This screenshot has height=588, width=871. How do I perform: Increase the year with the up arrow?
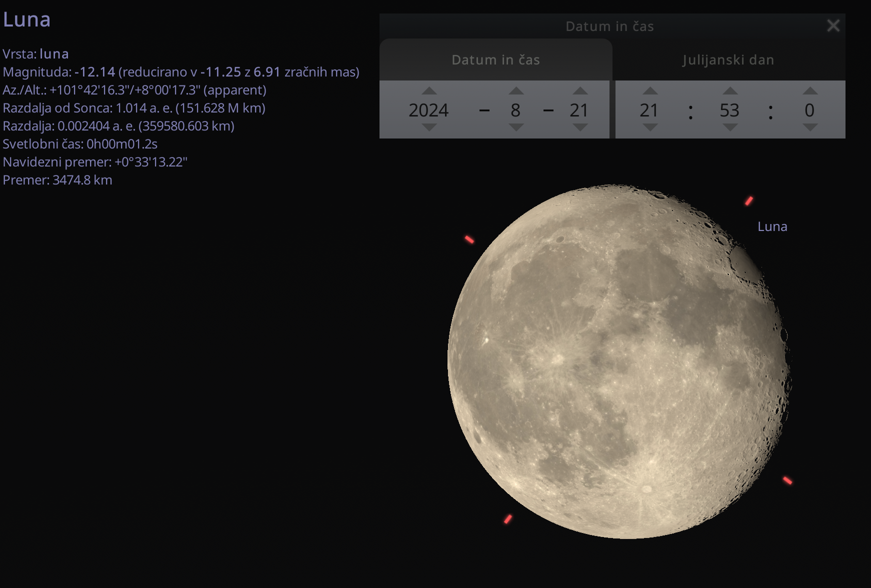pyautogui.click(x=429, y=91)
